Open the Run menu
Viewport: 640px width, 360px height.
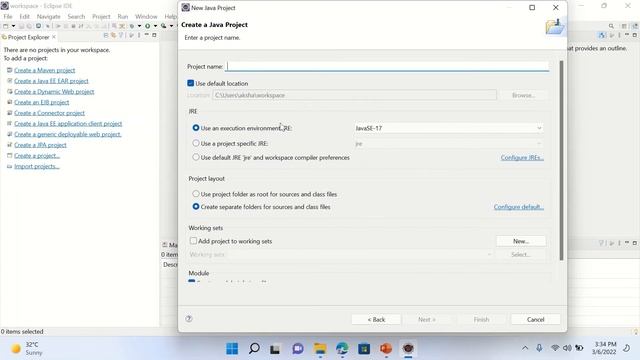click(122, 16)
